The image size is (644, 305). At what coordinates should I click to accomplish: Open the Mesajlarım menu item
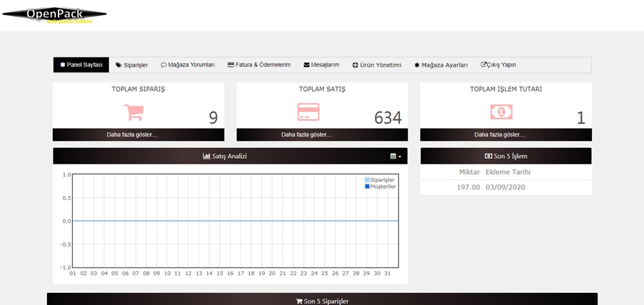(x=321, y=65)
